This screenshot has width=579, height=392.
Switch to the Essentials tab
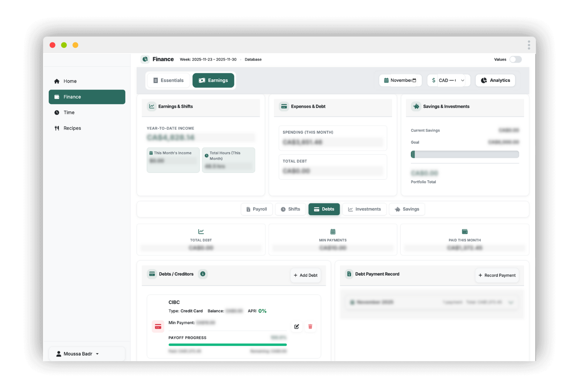[168, 80]
